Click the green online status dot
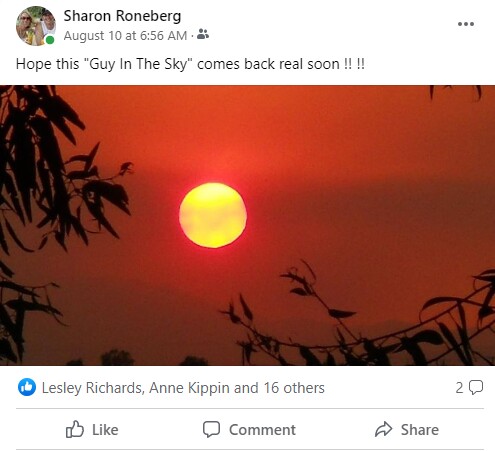The height and width of the screenshot is (451, 495). (50, 40)
